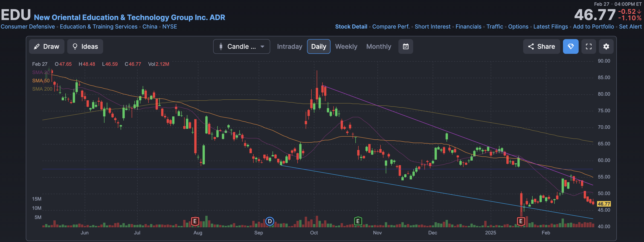Open chart settings gear
The height and width of the screenshot is (242, 644).
[x=606, y=46]
